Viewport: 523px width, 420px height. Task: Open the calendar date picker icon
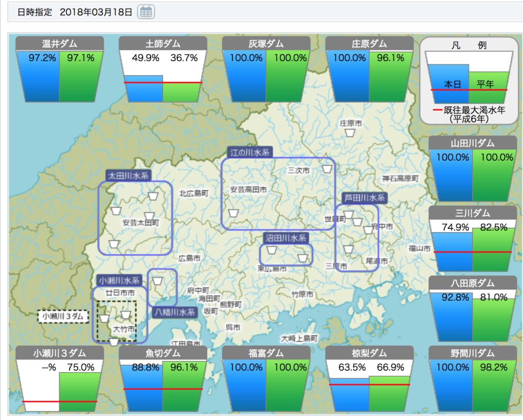(x=147, y=12)
